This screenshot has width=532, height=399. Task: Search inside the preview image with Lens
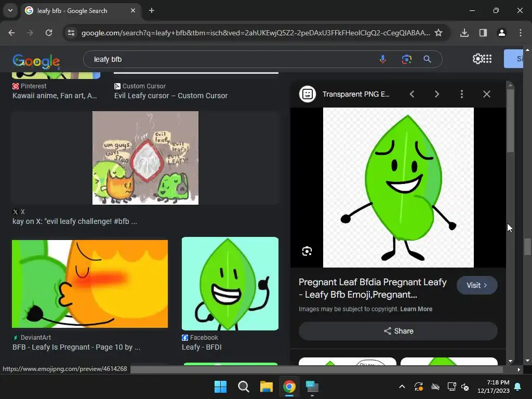(x=307, y=251)
